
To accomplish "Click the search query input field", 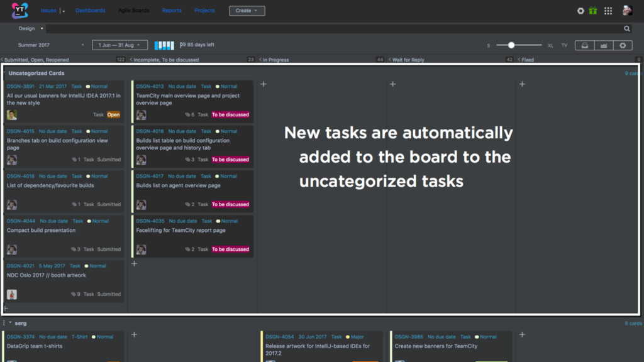I will click(x=335, y=28).
